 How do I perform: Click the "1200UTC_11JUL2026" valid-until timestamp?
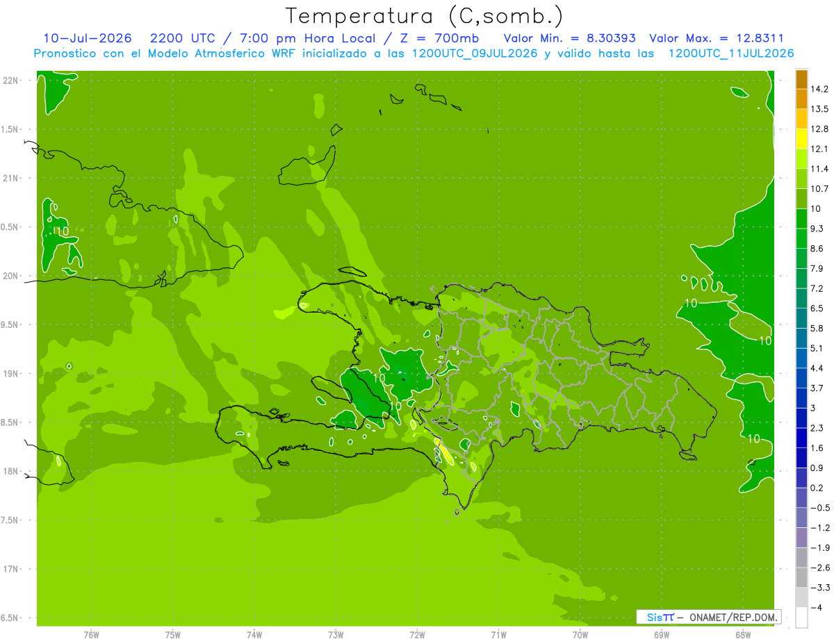730,53
